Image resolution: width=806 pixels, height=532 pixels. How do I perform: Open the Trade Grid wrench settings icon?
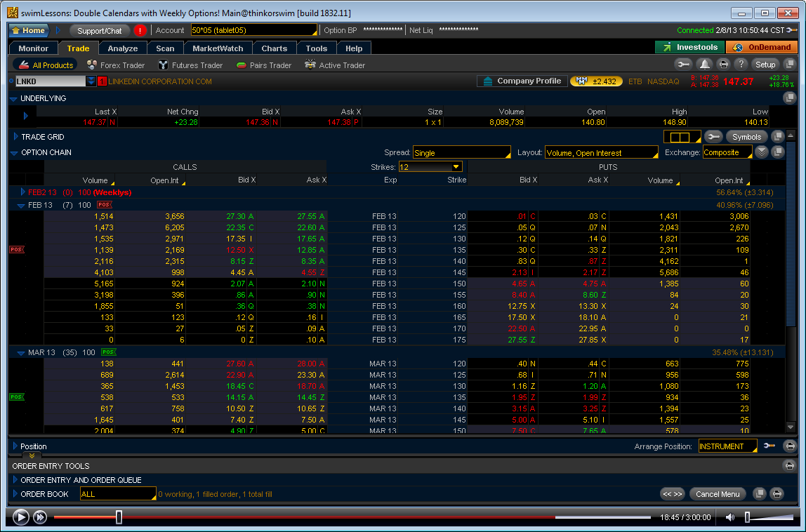coord(713,137)
